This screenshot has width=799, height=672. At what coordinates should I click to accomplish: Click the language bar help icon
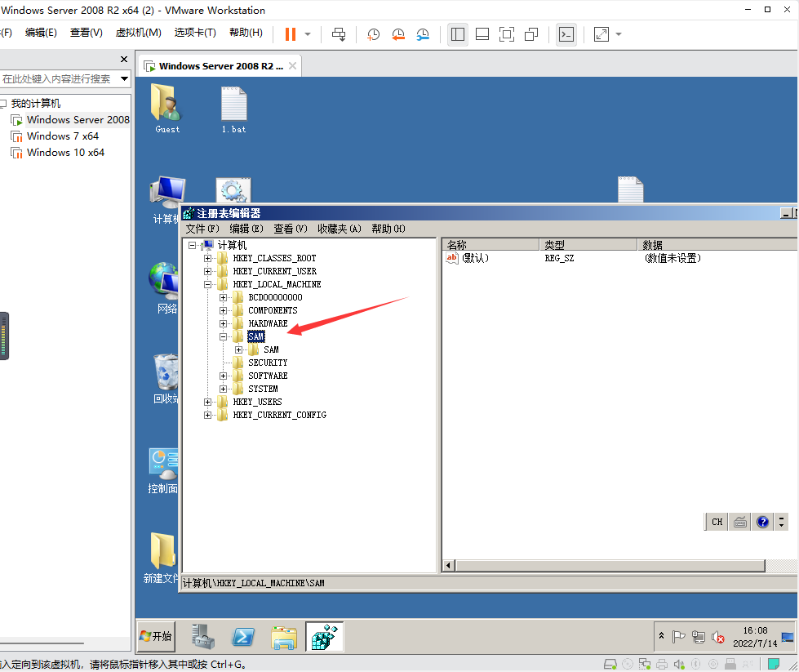pos(762,522)
